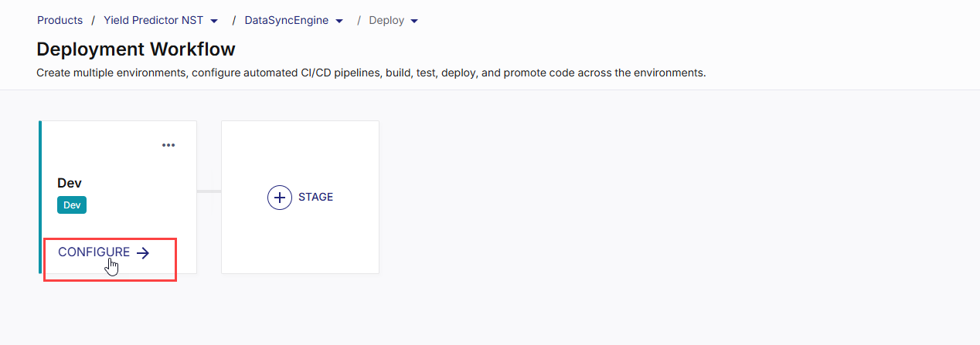Click the arrow icon beside CONFIGURE
This screenshot has width=980, height=345.
coord(142,252)
